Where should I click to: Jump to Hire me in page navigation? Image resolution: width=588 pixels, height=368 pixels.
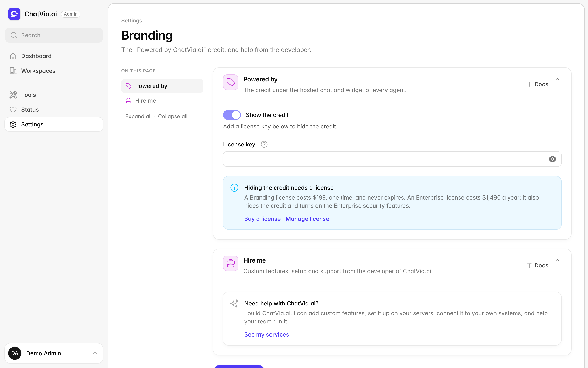[x=162, y=101]
